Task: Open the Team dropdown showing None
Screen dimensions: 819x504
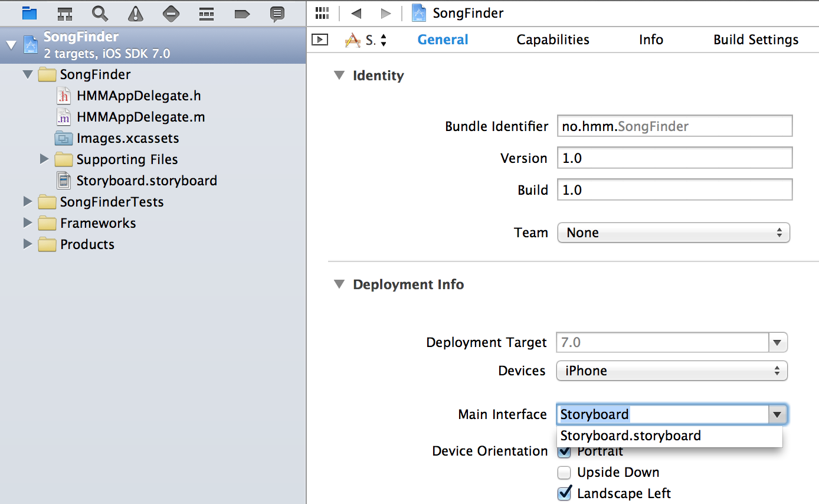Action: pos(673,233)
